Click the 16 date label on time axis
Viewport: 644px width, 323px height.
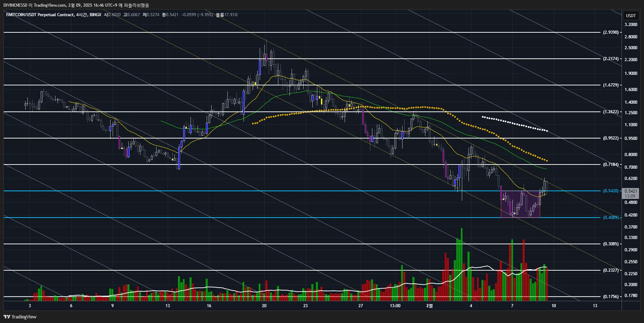(x=209, y=306)
